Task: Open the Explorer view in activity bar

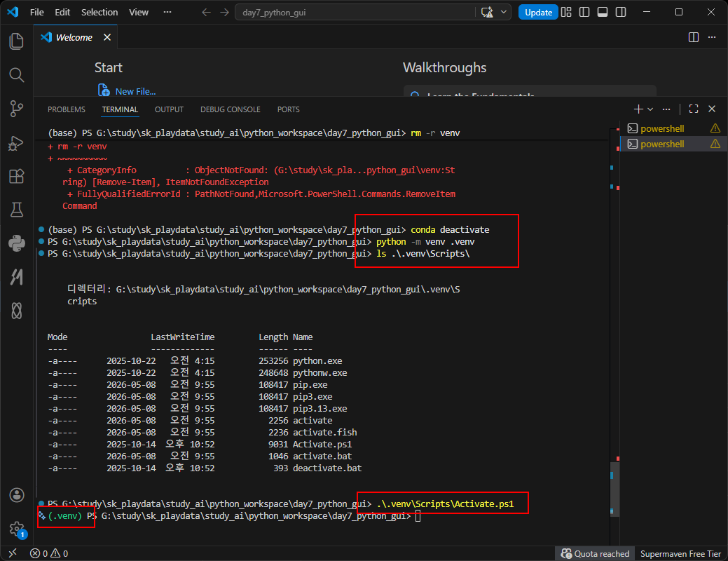Action: click(x=17, y=41)
